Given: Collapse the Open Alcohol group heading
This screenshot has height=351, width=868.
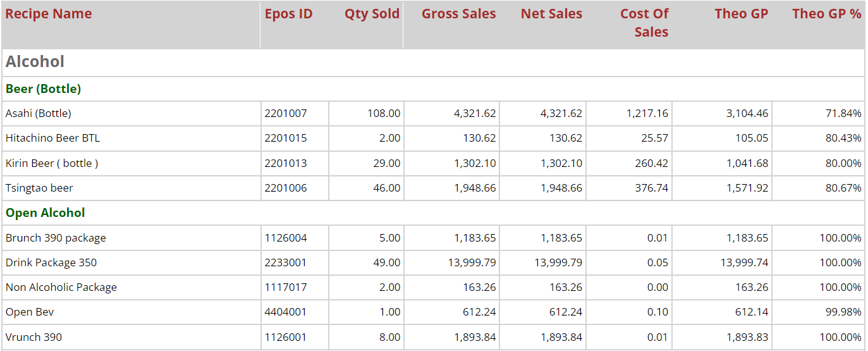Looking at the screenshot, I should (45, 213).
